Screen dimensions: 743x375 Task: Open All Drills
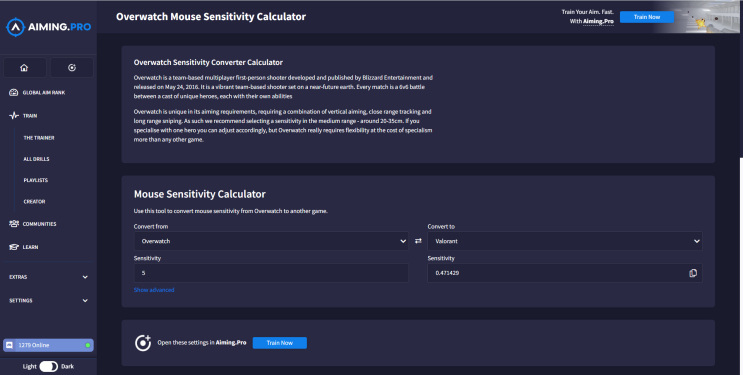point(36,159)
